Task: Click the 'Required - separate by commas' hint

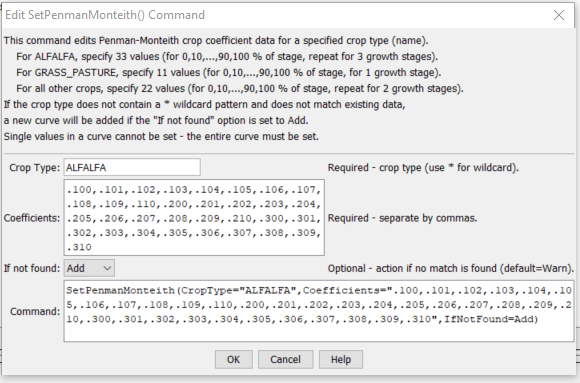Action: (x=402, y=218)
